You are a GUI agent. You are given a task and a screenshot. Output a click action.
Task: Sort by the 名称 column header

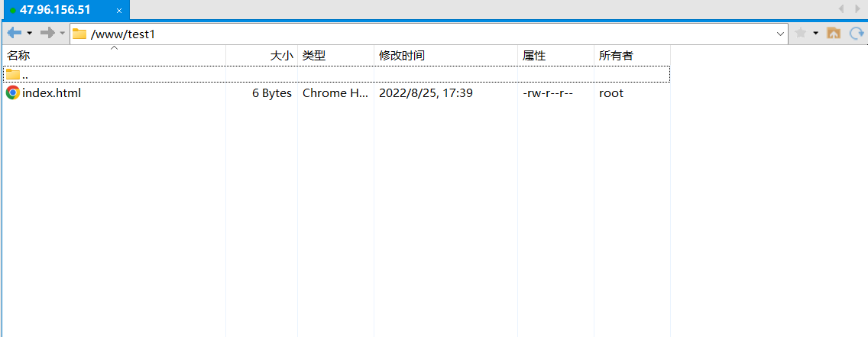point(115,55)
